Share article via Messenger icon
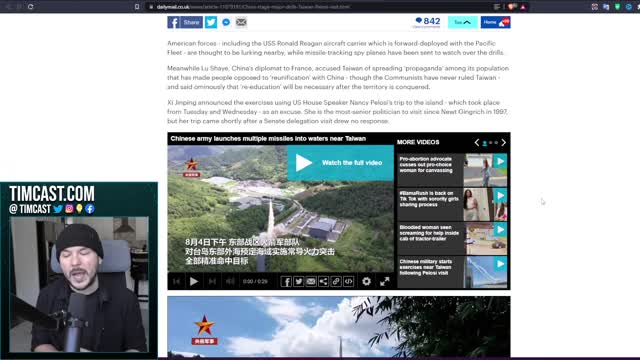Viewport: 640px width, 360px height. pos(226,22)
